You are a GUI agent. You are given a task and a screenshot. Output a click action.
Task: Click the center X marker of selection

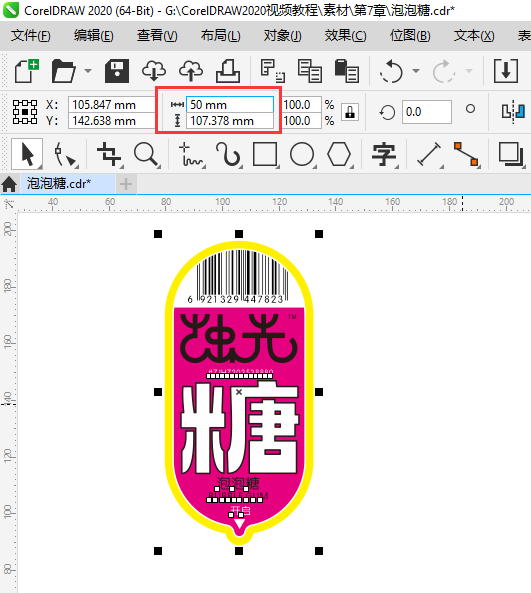tap(239, 392)
